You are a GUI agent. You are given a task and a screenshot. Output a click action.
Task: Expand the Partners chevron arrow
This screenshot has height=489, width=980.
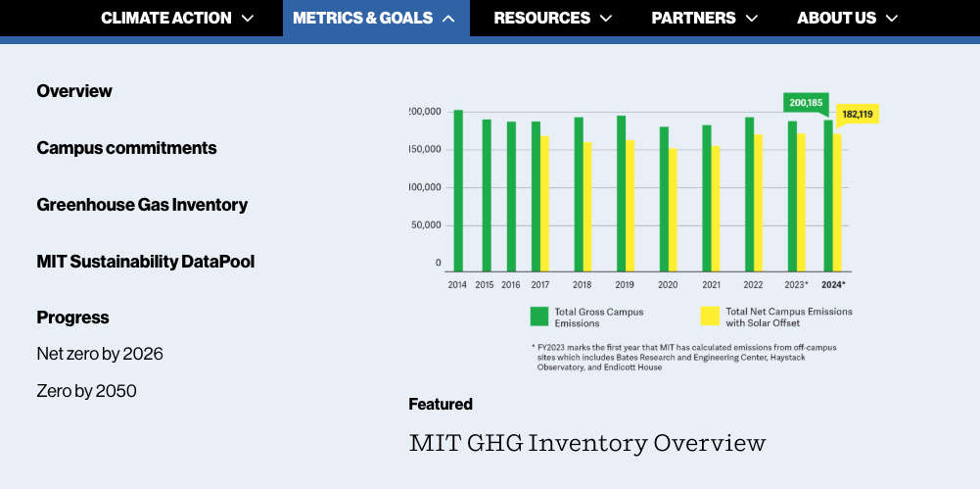click(751, 19)
